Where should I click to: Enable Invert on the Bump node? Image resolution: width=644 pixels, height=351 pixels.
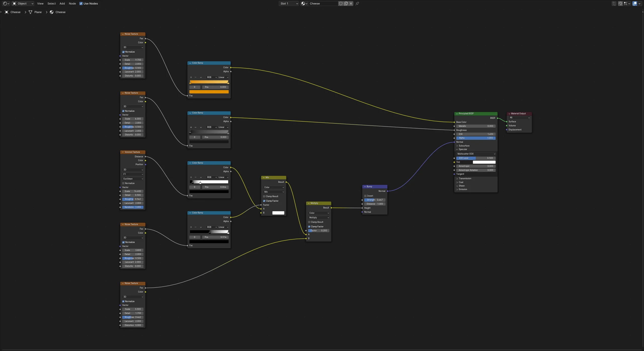tap(366, 196)
